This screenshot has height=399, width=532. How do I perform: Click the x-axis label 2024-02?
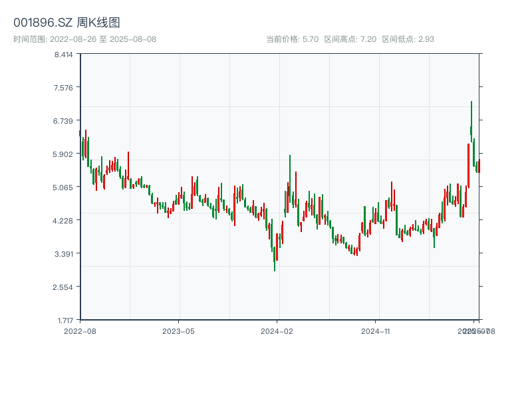277,331
